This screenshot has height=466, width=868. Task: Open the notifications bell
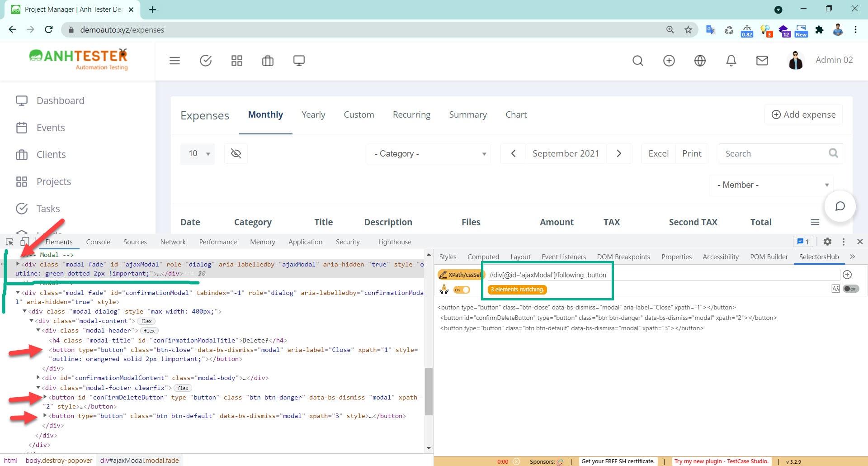731,61
